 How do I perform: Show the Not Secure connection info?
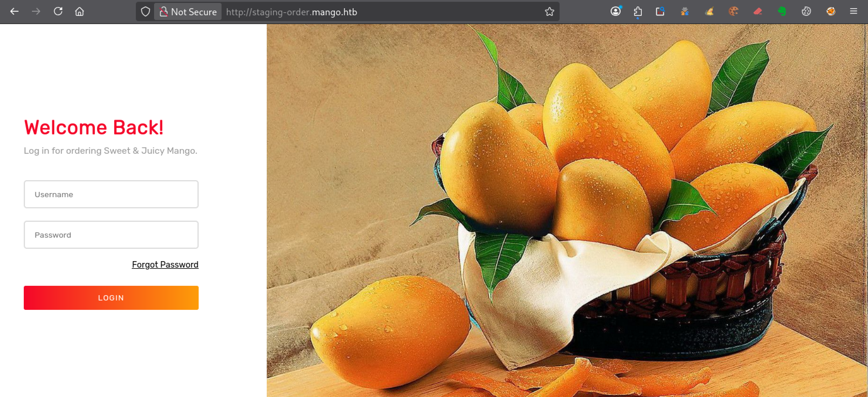pyautogui.click(x=188, y=12)
